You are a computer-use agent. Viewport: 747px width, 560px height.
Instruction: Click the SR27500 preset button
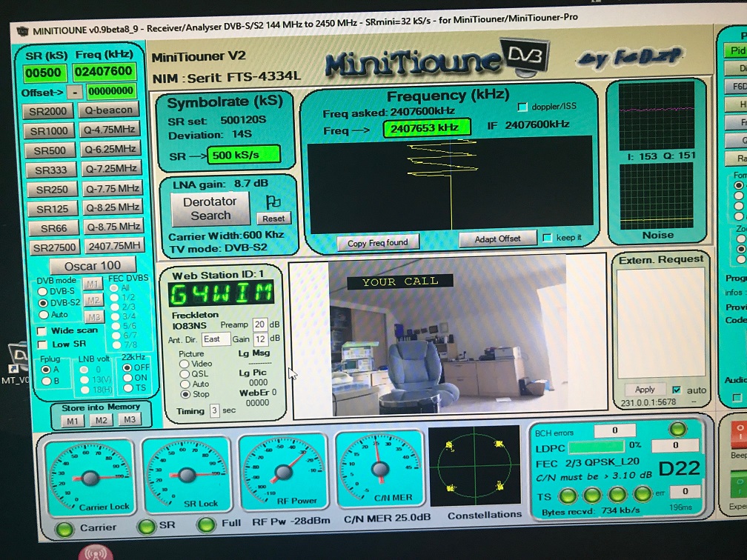click(x=55, y=247)
